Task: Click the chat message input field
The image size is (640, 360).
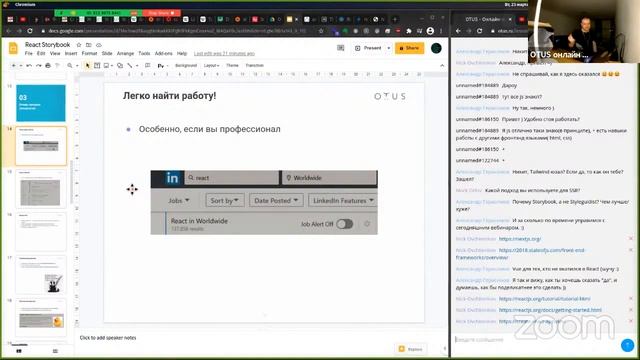Action: click(537, 340)
